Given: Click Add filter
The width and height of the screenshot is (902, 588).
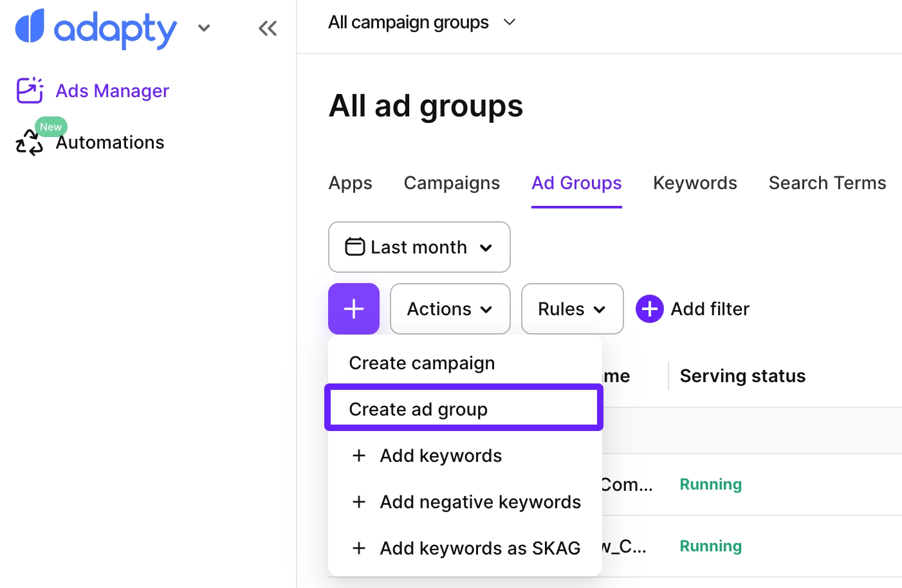Looking at the screenshot, I should [x=710, y=309].
